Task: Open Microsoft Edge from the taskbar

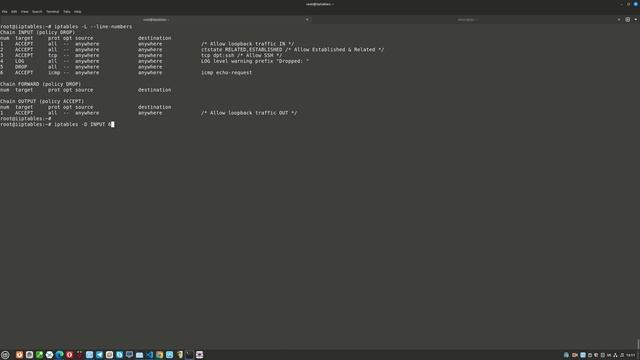Action: (x=59, y=355)
